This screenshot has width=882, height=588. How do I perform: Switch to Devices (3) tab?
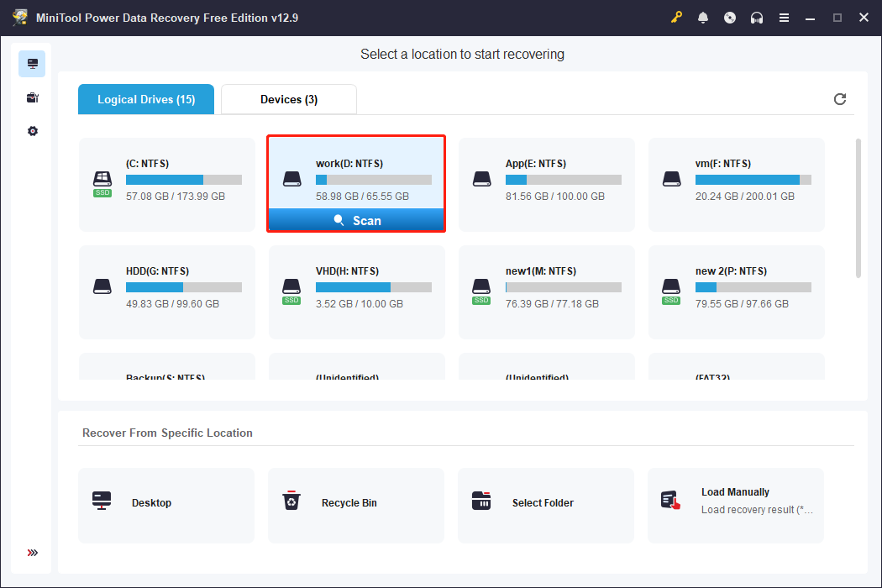[289, 100]
